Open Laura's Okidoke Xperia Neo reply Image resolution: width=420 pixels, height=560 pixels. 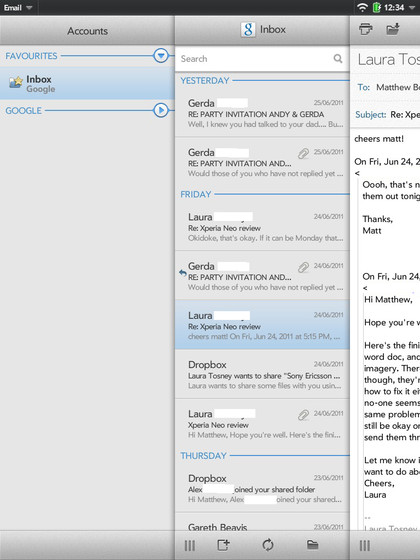(262, 227)
